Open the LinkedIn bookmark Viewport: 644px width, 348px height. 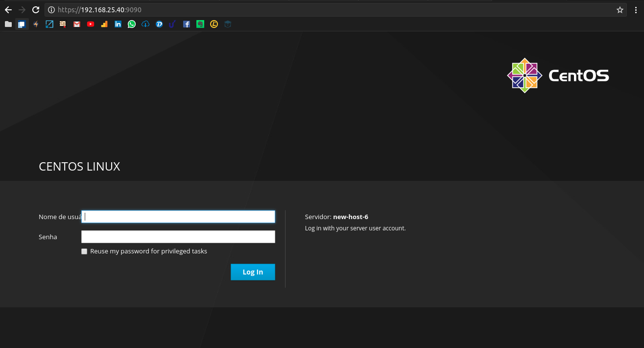[x=118, y=24]
